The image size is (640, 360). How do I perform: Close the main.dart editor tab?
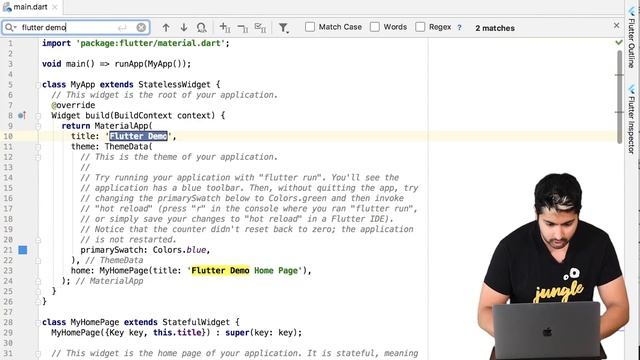click(x=55, y=7)
